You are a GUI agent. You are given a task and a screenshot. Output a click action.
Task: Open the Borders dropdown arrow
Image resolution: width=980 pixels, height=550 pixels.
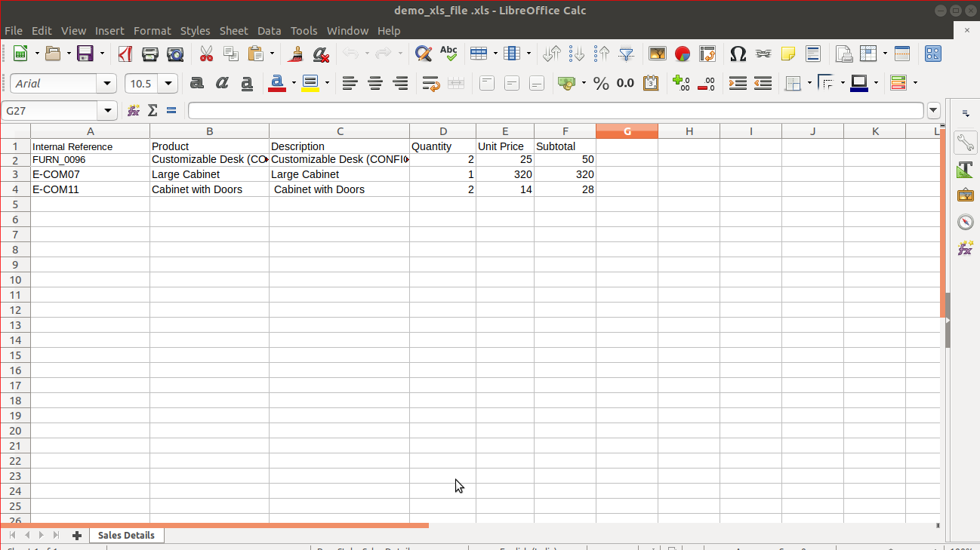pyautogui.click(x=809, y=83)
